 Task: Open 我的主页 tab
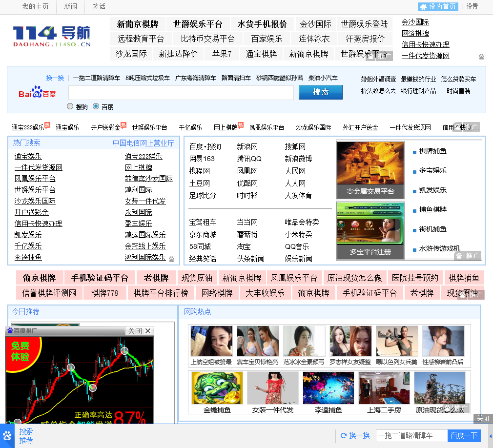point(35,7)
